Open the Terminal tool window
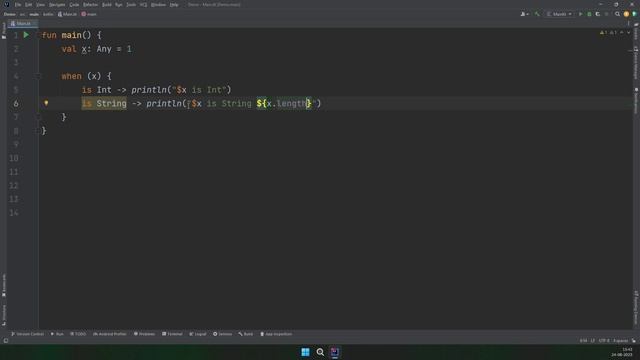The width and height of the screenshot is (640, 360). coord(172,334)
